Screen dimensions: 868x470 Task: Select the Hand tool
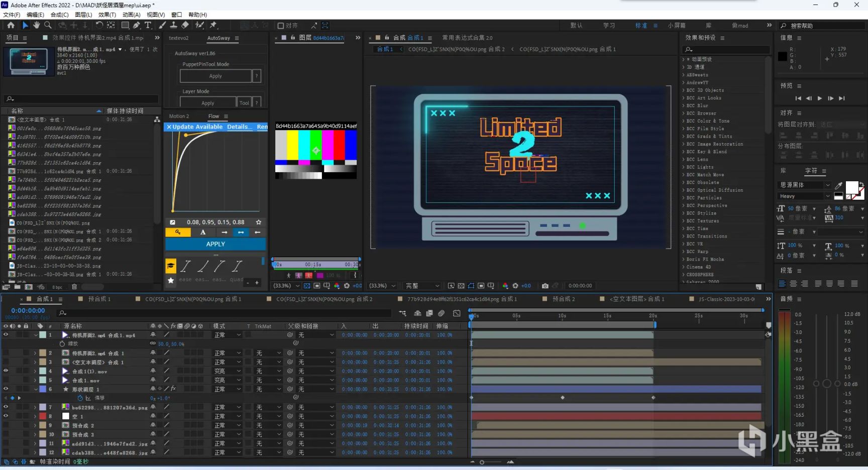pos(37,25)
